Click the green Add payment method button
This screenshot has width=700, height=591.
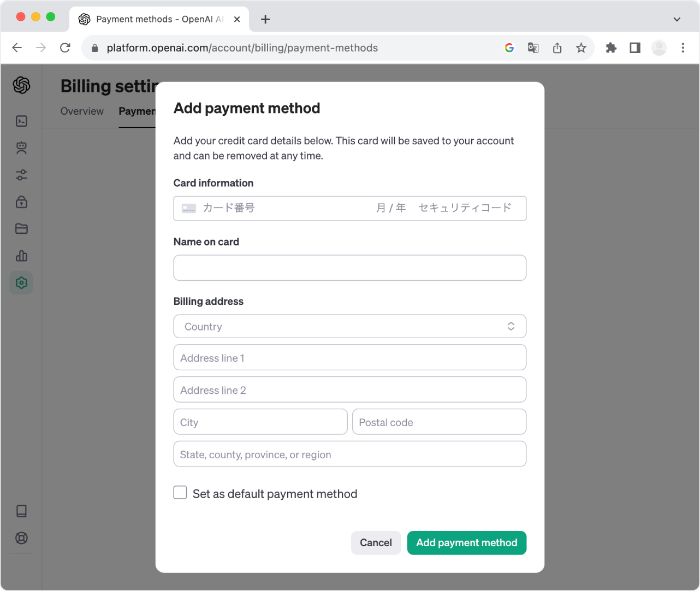coord(467,543)
